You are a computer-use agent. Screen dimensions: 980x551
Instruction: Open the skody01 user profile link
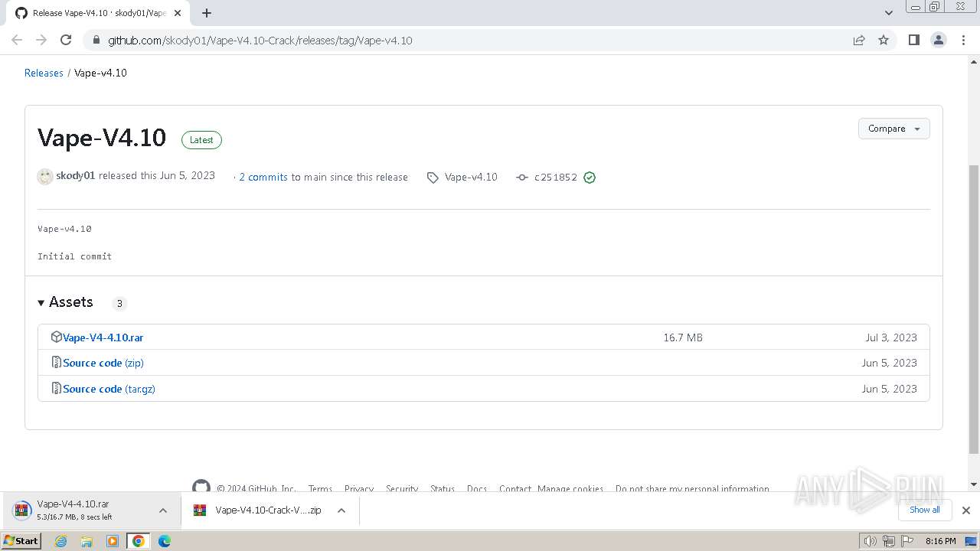[x=75, y=176]
